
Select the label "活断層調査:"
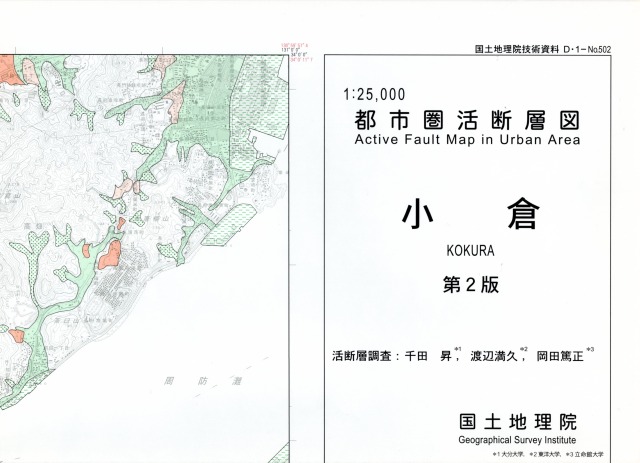[x=365, y=356]
